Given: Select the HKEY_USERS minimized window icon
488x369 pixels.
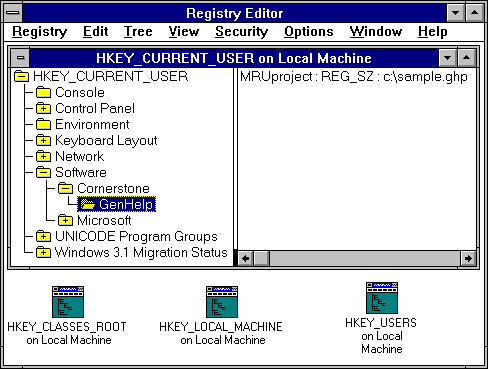Looking at the screenshot, I should pos(382,298).
